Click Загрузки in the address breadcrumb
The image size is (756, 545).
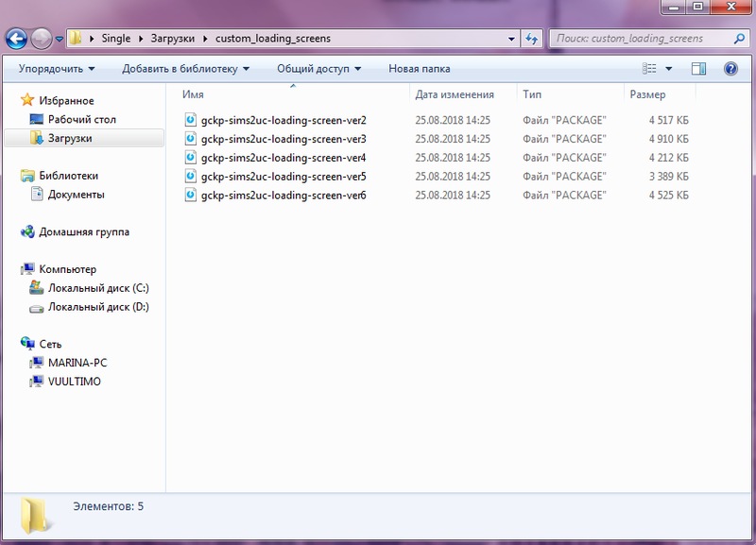click(x=175, y=40)
